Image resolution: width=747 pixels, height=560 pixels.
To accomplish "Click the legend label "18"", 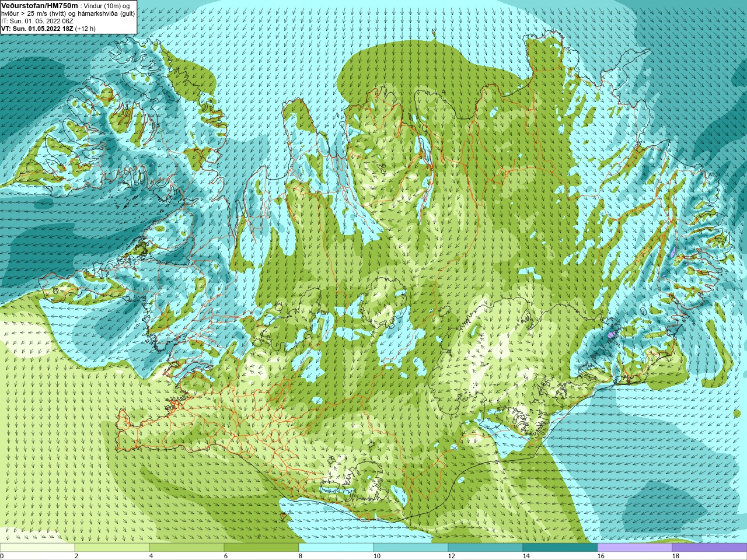I will 676,556.
